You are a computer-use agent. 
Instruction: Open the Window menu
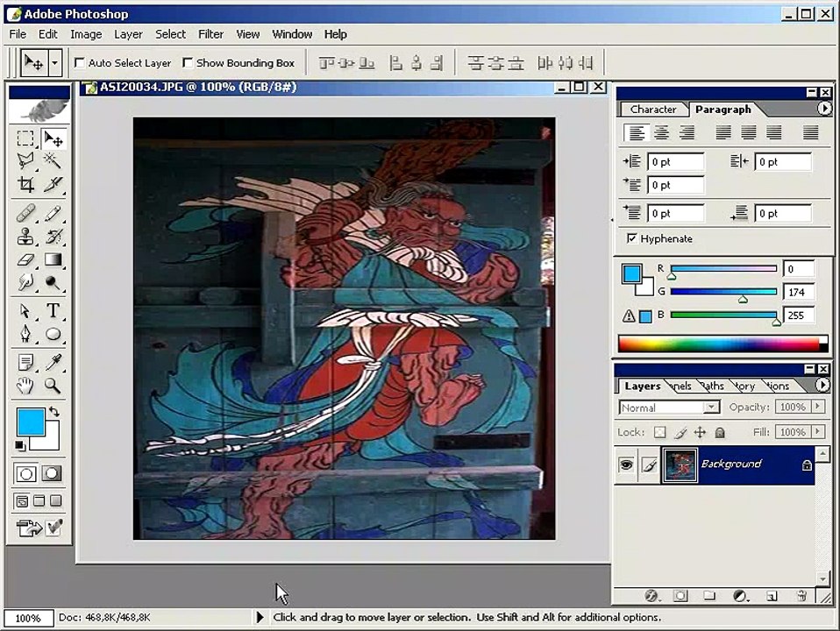pos(292,34)
